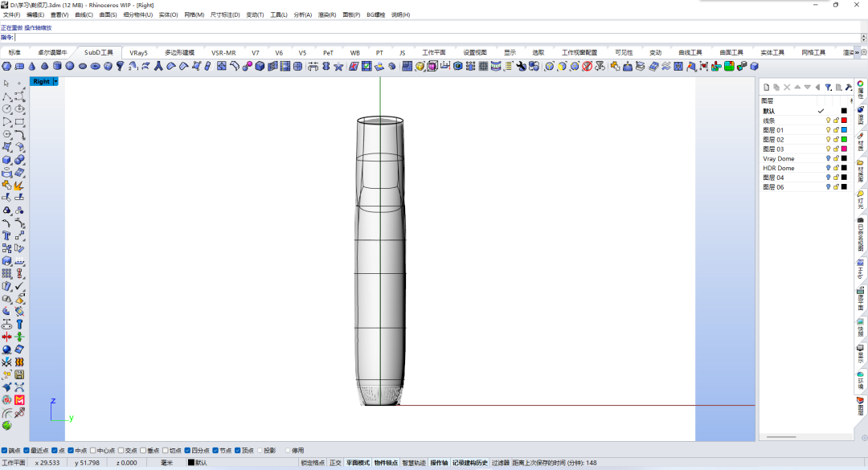Switch to the VRay5 toolbar tab
Screen dimensions: 868x470
pos(138,52)
